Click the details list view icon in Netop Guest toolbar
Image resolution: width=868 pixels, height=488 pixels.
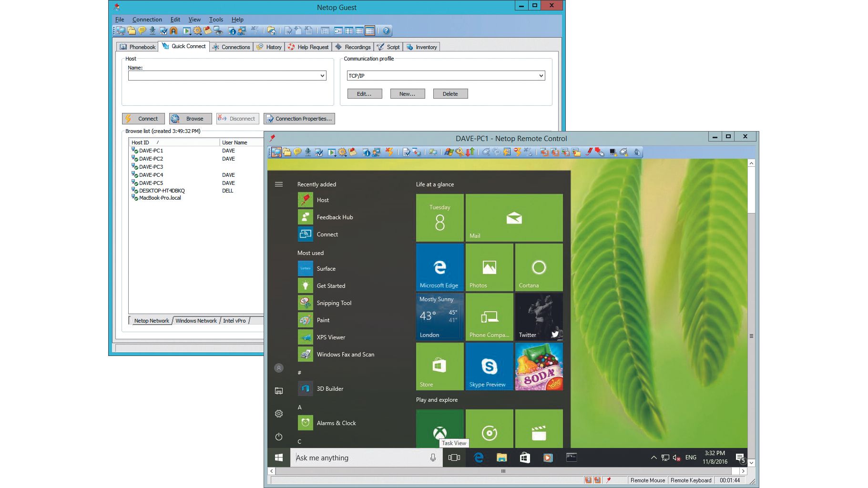(x=370, y=30)
